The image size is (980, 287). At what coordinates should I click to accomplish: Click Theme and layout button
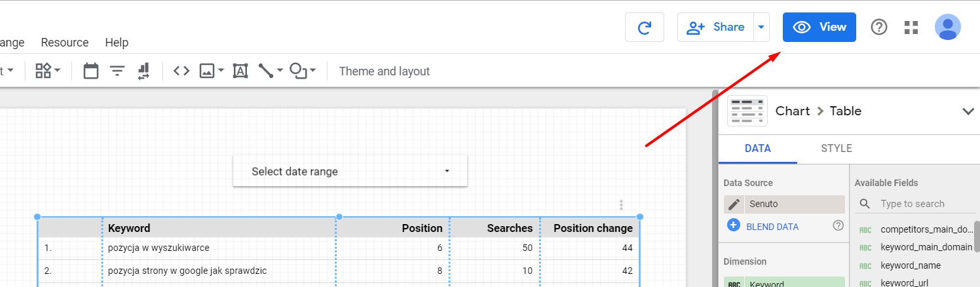point(384,71)
